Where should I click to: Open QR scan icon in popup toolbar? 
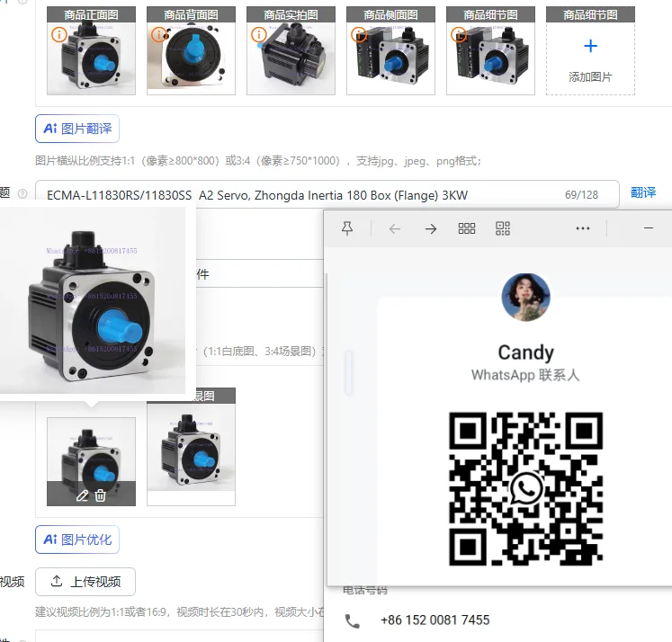(x=503, y=228)
